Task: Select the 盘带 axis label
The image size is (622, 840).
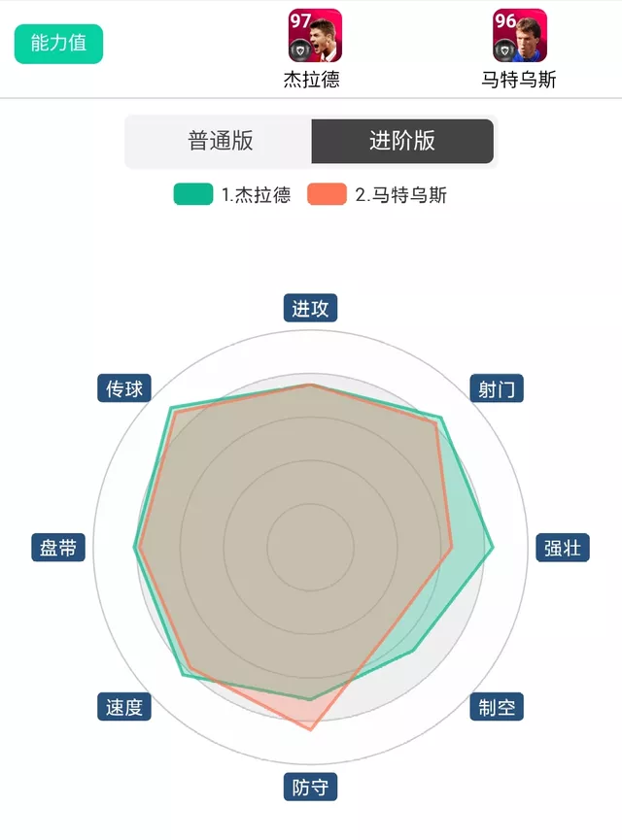Action: point(58,548)
